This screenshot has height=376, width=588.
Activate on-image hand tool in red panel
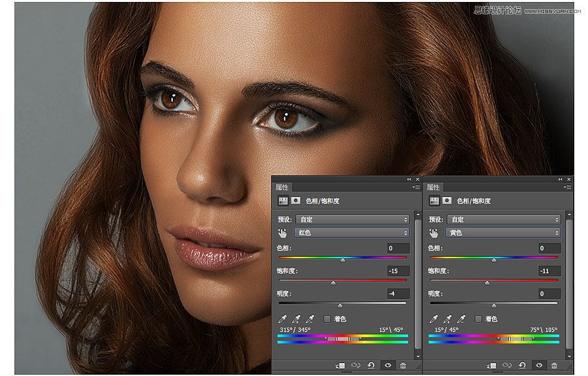[282, 233]
